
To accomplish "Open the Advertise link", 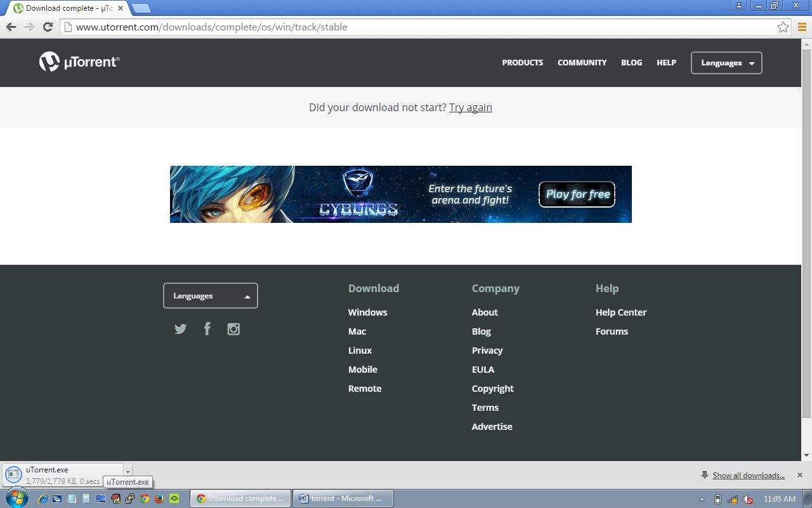I will click(492, 427).
